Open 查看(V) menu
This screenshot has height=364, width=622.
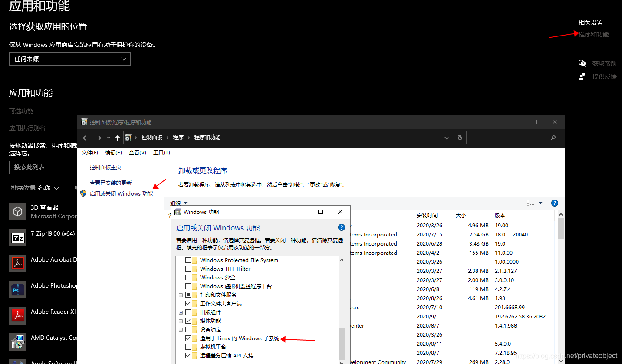point(137,153)
